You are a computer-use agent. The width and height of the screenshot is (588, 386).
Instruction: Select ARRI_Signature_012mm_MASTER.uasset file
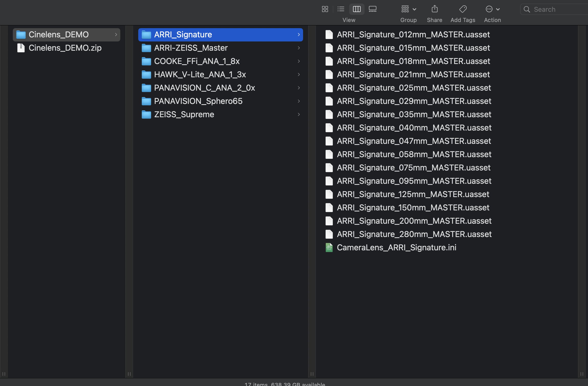(413, 35)
